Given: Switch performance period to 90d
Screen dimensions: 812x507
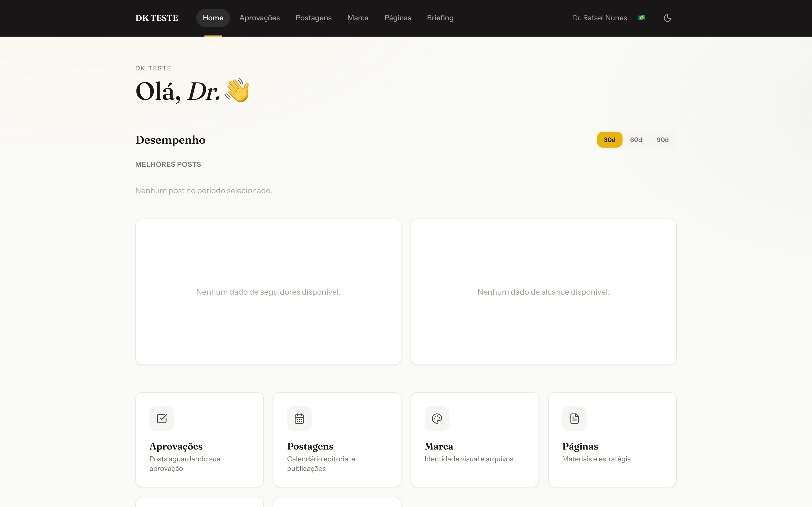Looking at the screenshot, I should pyautogui.click(x=662, y=140).
